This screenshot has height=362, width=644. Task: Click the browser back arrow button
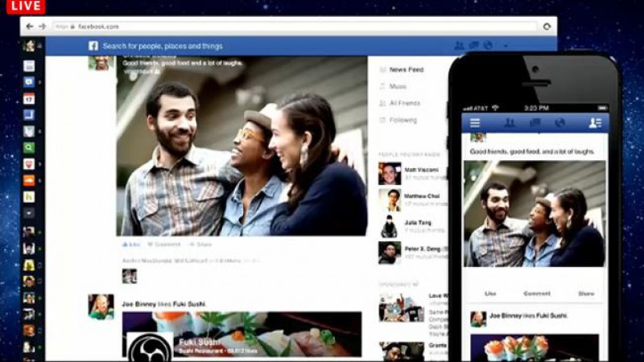(30, 27)
